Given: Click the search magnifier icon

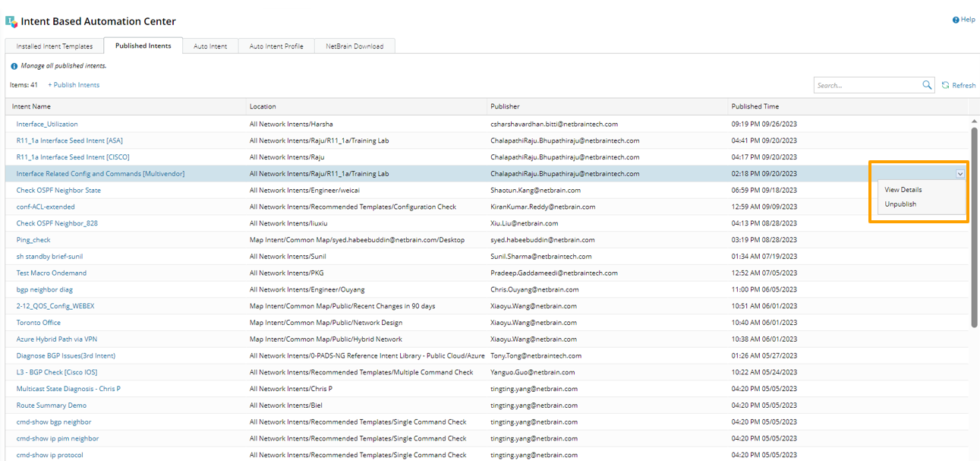Looking at the screenshot, I should tap(927, 85).
